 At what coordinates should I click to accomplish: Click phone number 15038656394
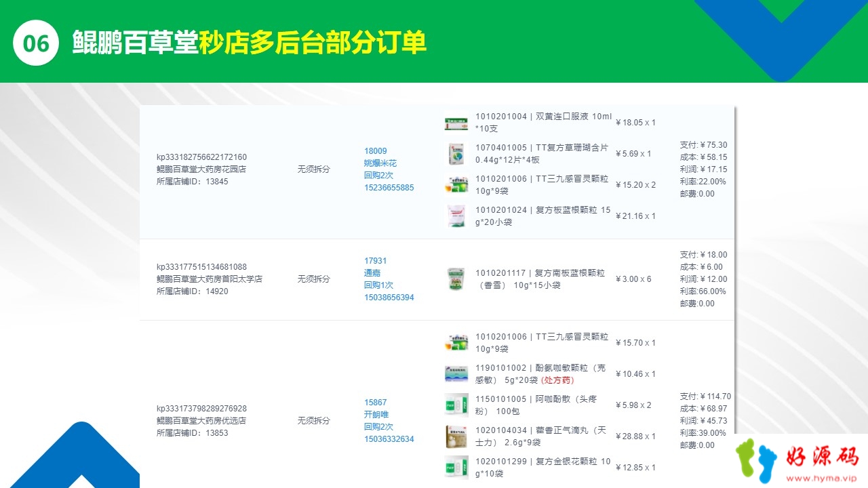[x=389, y=298]
